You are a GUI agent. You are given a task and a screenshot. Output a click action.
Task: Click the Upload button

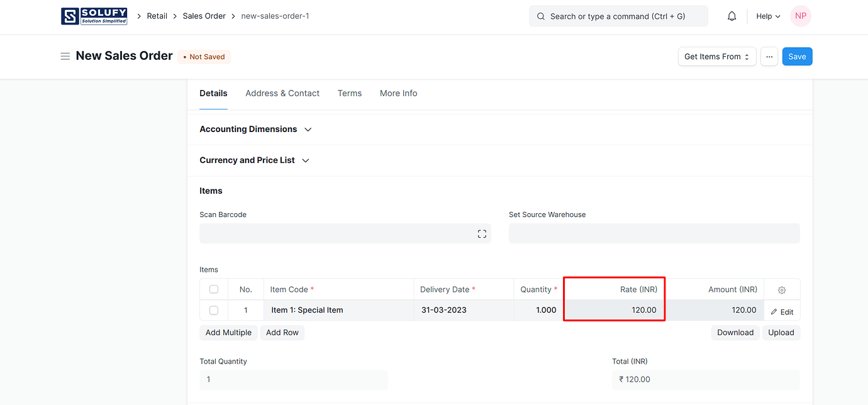[781, 333]
